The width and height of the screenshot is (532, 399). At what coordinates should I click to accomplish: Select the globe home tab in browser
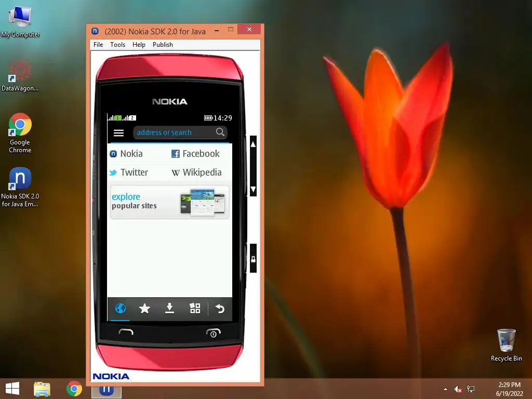pyautogui.click(x=120, y=309)
